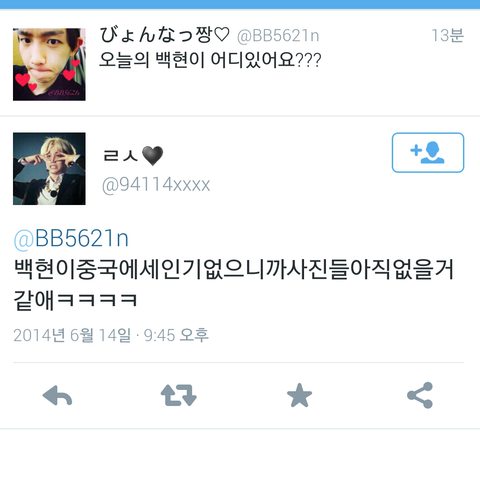Open the share icon for this tweet
The image size is (480, 483).
pos(420,395)
